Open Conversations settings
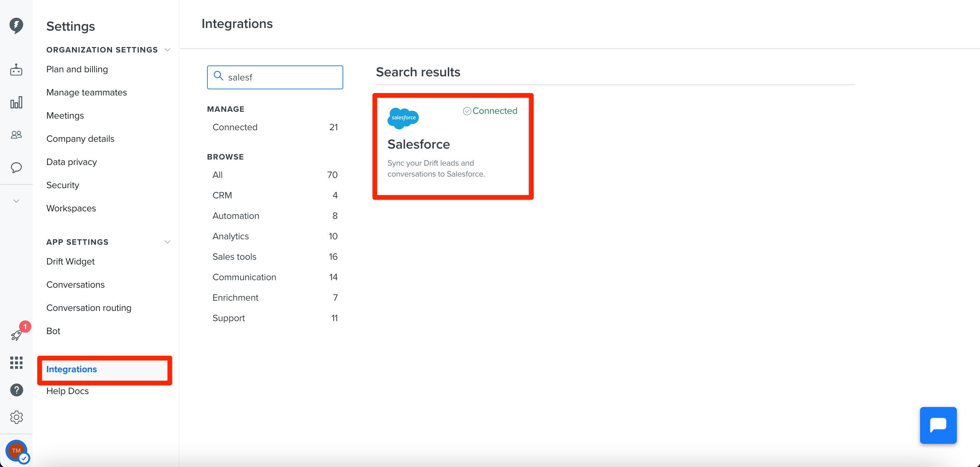 coord(75,285)
